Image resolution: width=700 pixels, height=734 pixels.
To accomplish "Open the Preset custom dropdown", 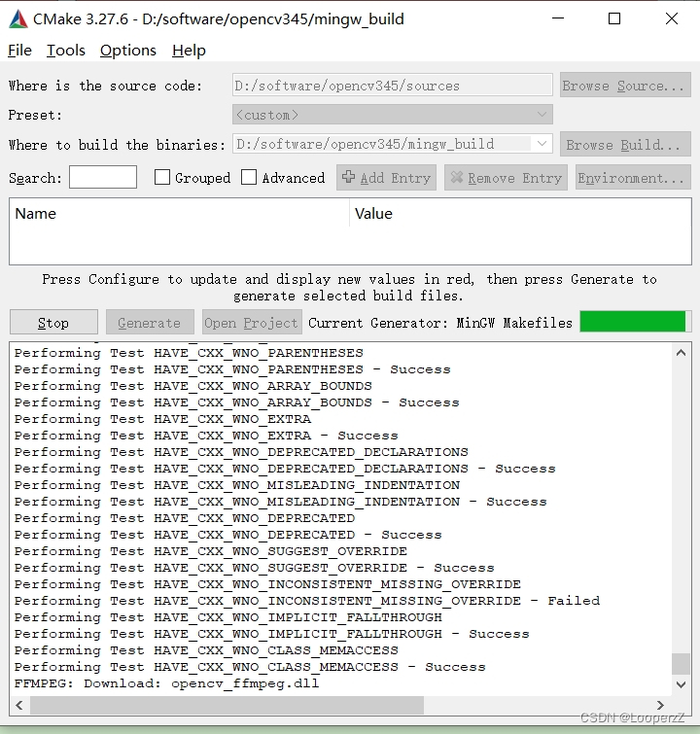I will click(393, 115).
